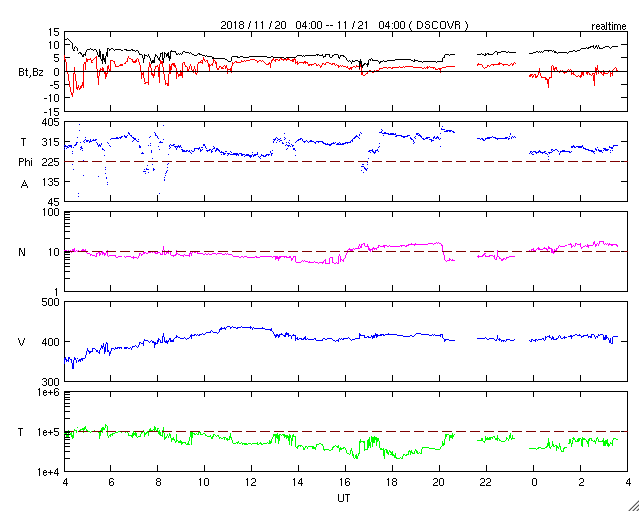This screenshot has width=640, height=512.
Task: Click the resize grip in the window corner
Action: pos(634,506)
